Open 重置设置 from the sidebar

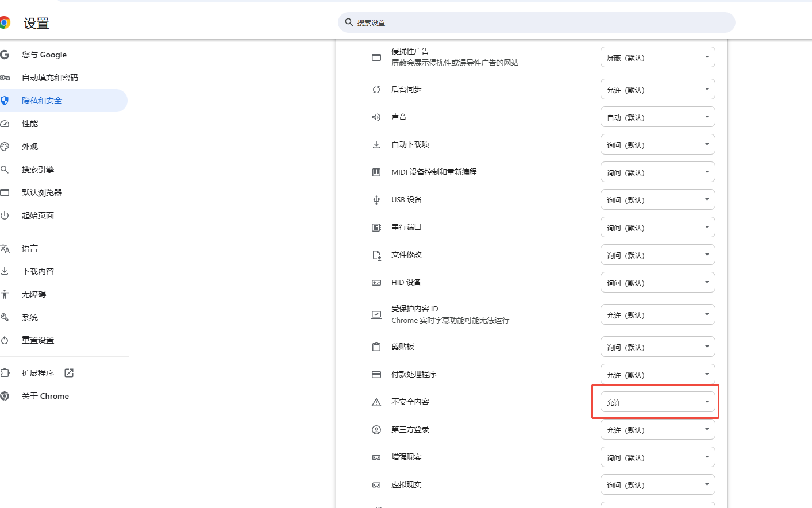point(63,340)
